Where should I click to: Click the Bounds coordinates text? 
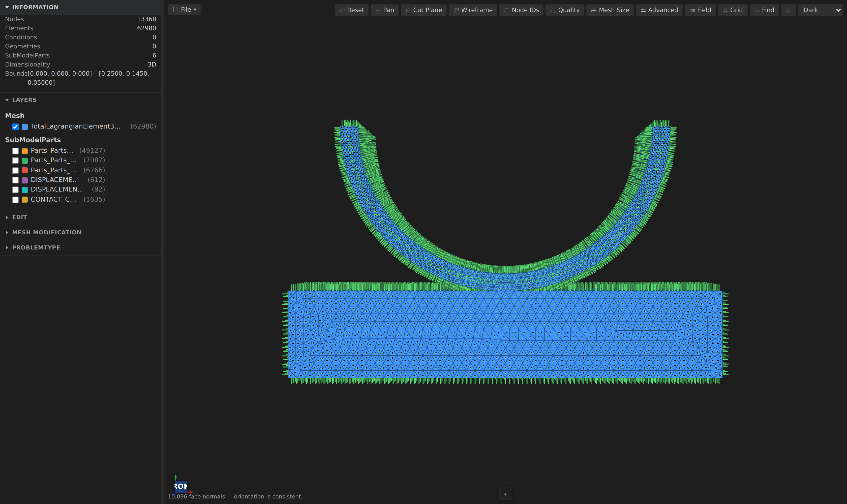click(88, 78)
